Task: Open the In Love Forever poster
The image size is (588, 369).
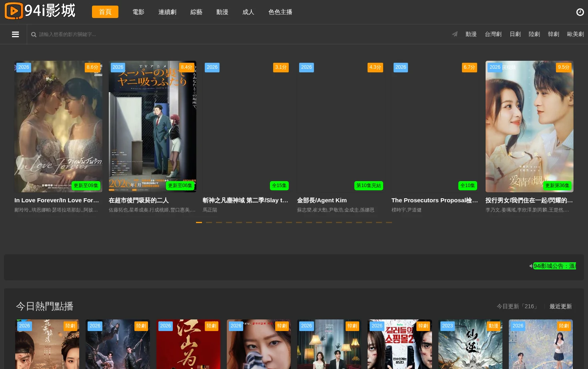Action: point(58,126)
